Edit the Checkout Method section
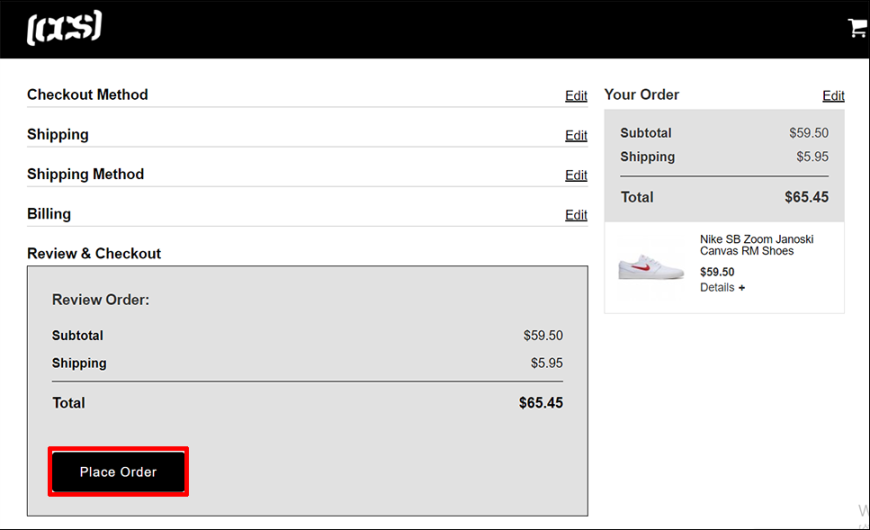The height and width of the screenshot is (530, 870). pos(576,95)
